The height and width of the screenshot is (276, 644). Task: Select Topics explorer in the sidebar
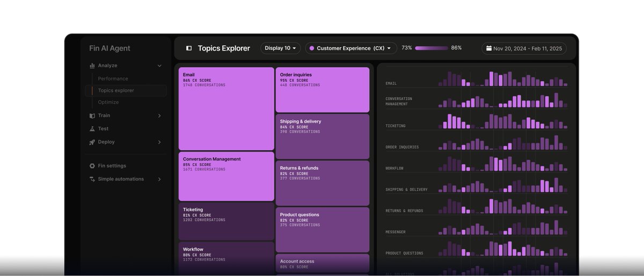coord(126,91)
